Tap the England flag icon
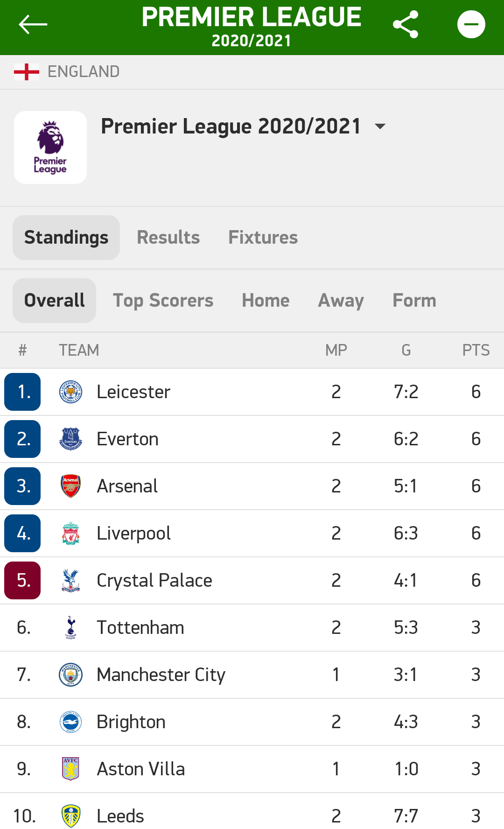Image resolution: width=504 pixels, height=829 pixels. 27,72
